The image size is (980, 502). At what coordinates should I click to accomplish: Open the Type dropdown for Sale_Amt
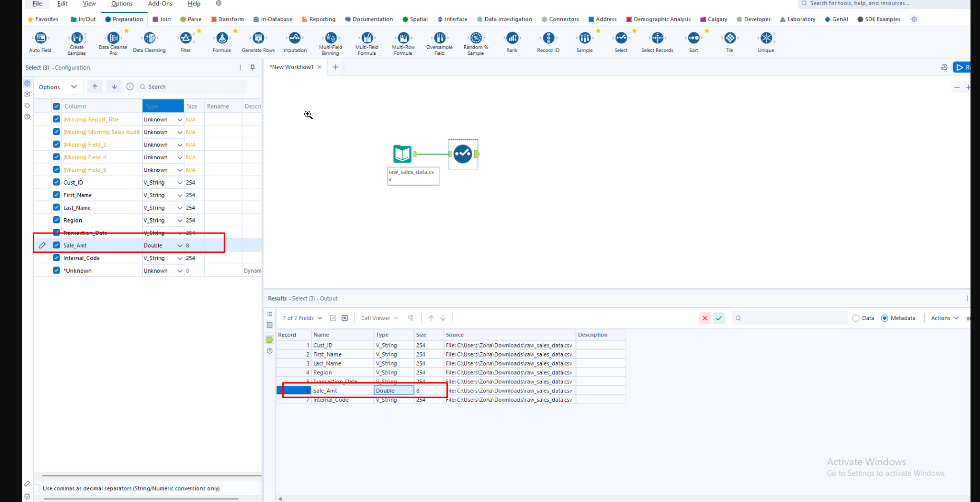pyautogui.click(x=179, y=246)
